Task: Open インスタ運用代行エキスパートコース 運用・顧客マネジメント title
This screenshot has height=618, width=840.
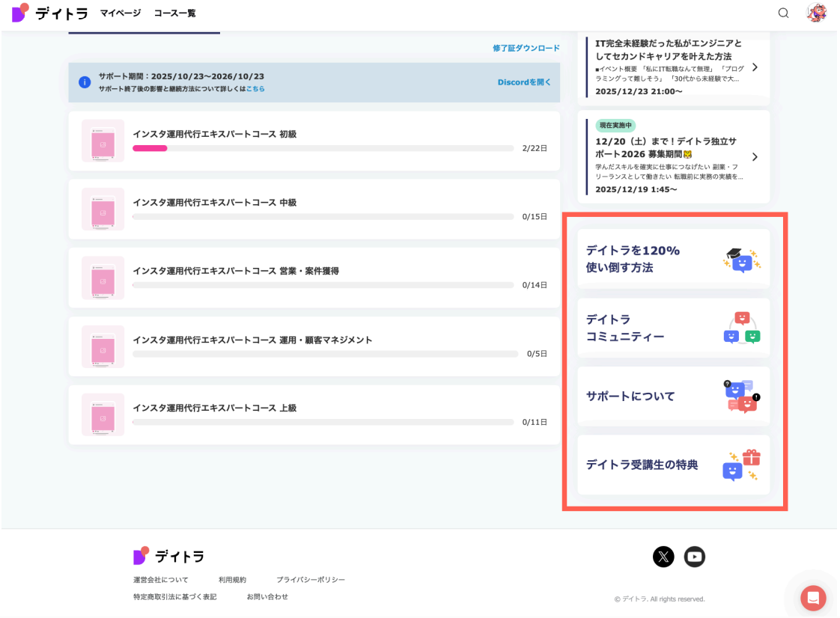Action: point(252,340)
